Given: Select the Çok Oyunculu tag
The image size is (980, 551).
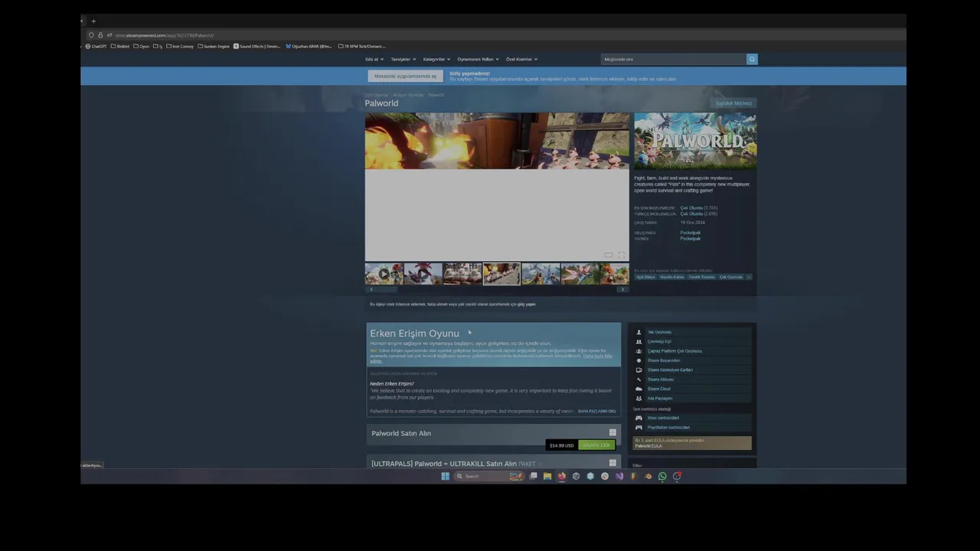Looking at the screenshot, I should (731, 277).
